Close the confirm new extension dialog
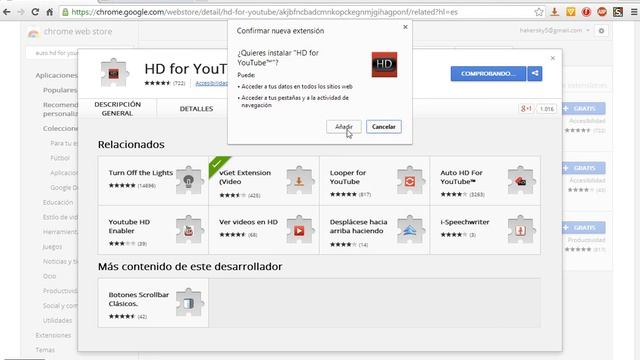The image size is (640, 360). coord(405,27)
